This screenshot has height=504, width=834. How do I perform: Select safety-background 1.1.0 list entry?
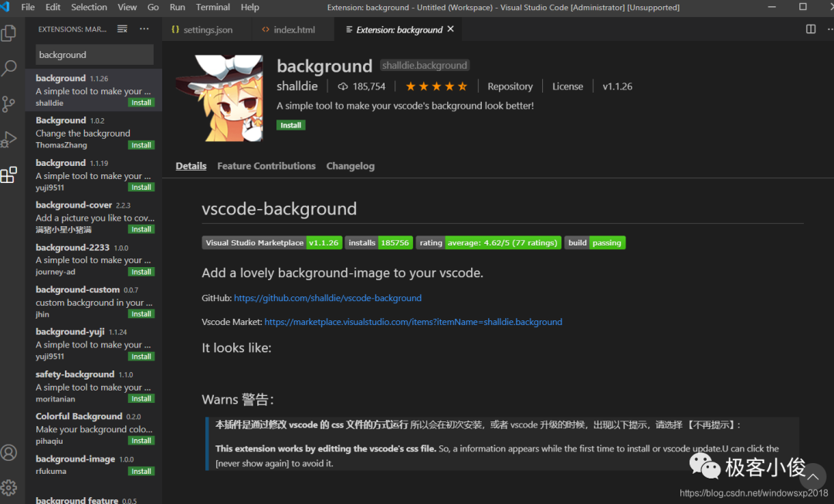tap(93, 385)
